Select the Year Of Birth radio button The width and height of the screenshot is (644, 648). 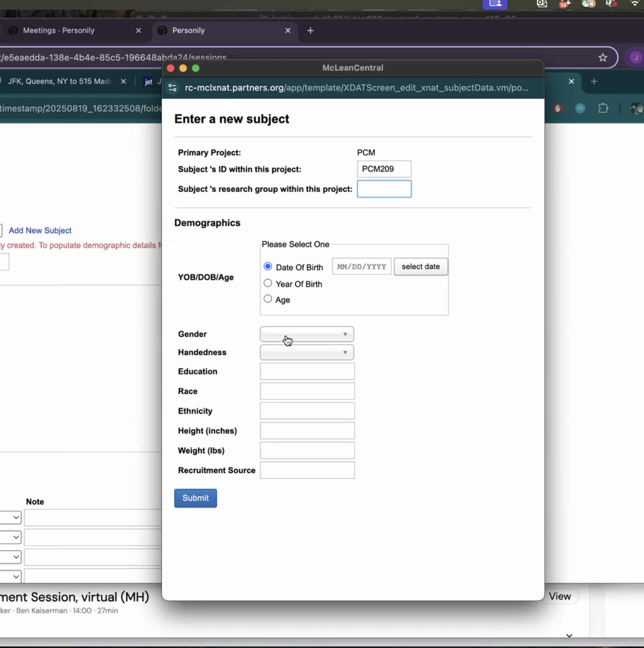268,283
